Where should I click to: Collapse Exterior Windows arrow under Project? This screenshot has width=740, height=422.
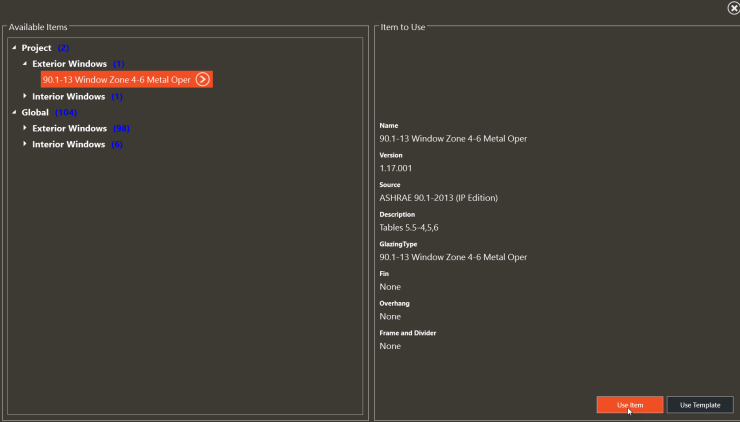[25, 64]
